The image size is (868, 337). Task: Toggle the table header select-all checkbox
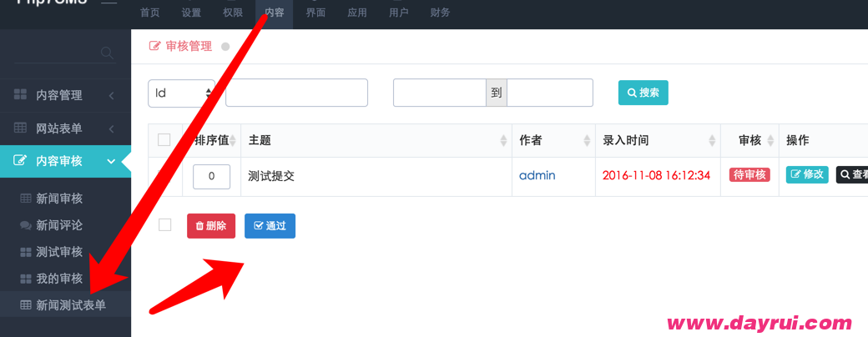164,140
